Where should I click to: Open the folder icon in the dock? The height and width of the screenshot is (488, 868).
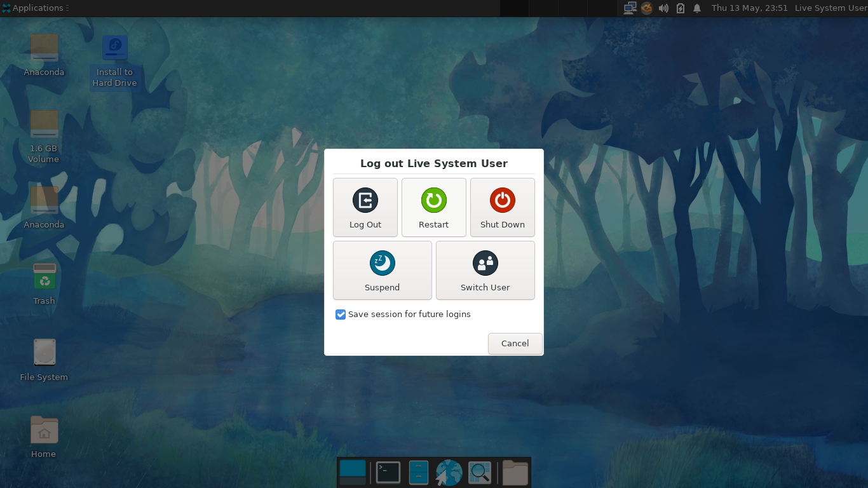tap(515, 473)
